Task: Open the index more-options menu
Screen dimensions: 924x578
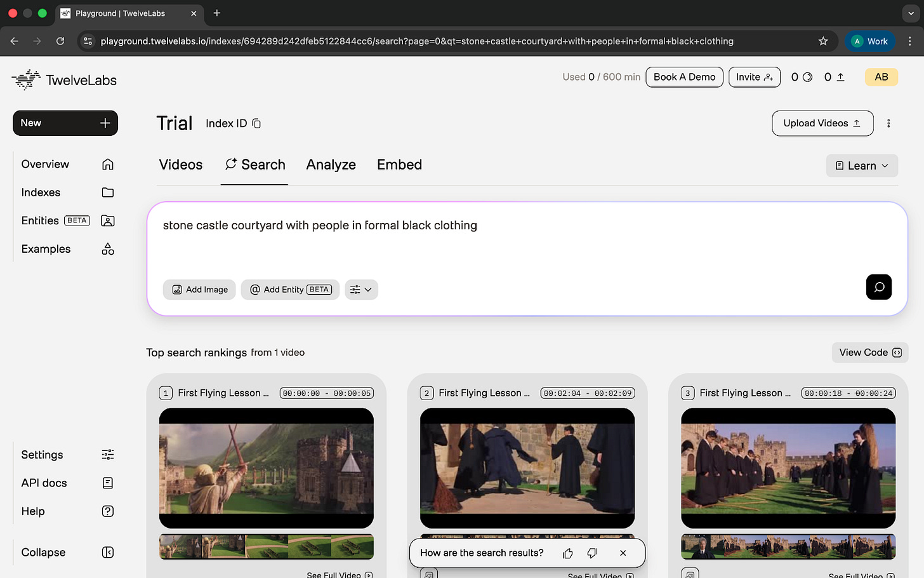Action: 888,123
